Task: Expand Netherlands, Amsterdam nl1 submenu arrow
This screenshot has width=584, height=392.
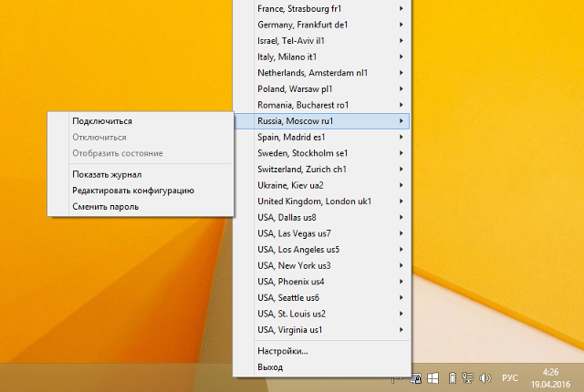Action: (401, 73)
